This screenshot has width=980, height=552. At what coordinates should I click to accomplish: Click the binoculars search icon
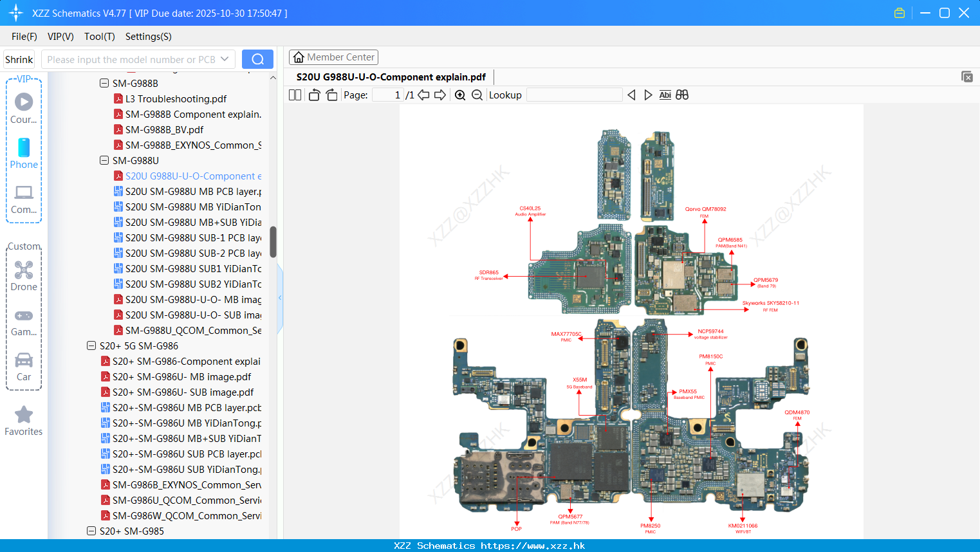pyautogui.click(x=682, y=95)
